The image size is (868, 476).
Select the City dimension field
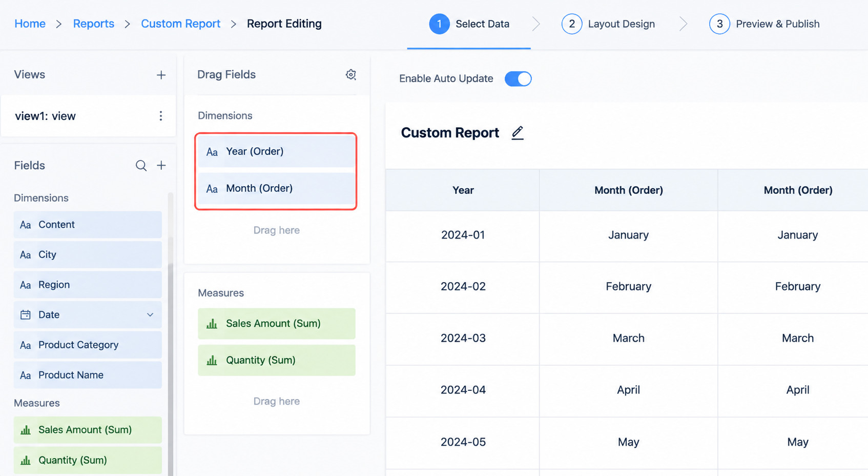[88, 255]
